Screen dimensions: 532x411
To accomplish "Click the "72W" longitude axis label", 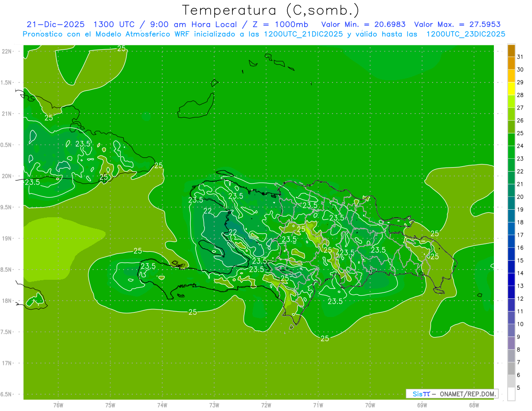I will point(266,405).
